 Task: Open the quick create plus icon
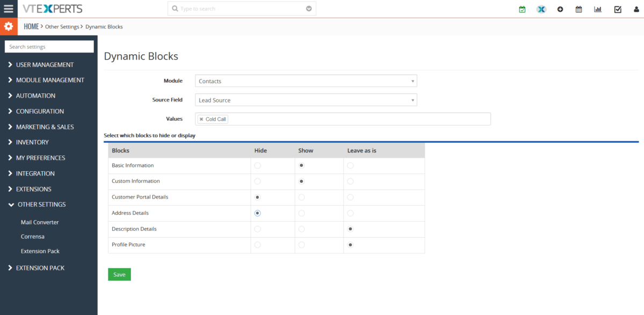[560, 9]
